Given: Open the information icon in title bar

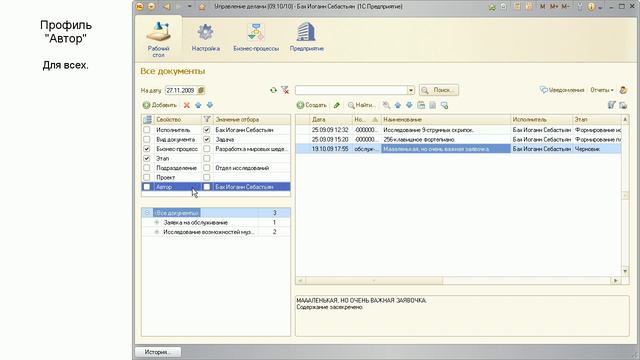Looking at the screenshot, I should point(591,7).
